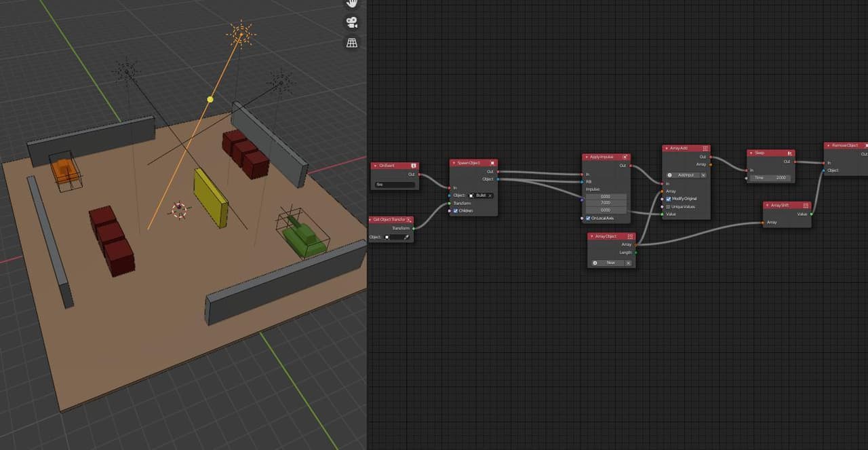Click the Spawn Object's Object output socket

(498, 179)
